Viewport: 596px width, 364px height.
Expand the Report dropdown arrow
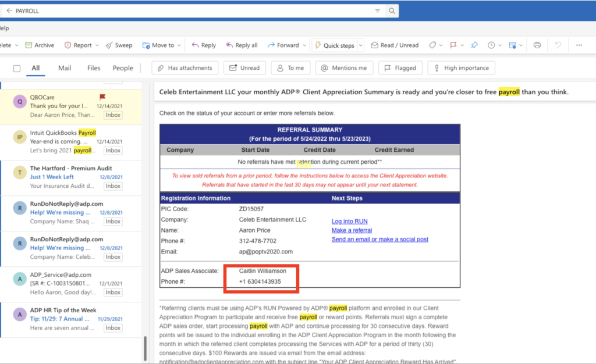point(97,45)
